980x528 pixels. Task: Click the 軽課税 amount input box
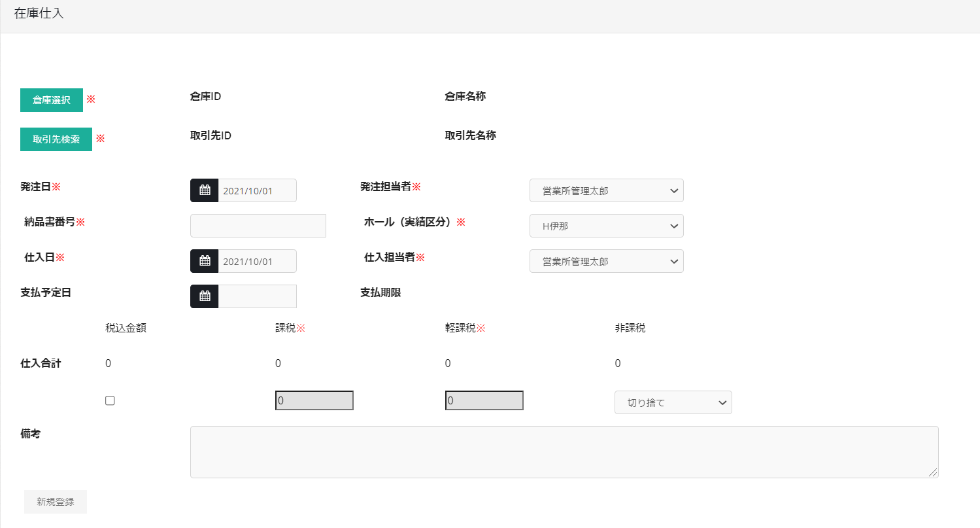point(484,400)
